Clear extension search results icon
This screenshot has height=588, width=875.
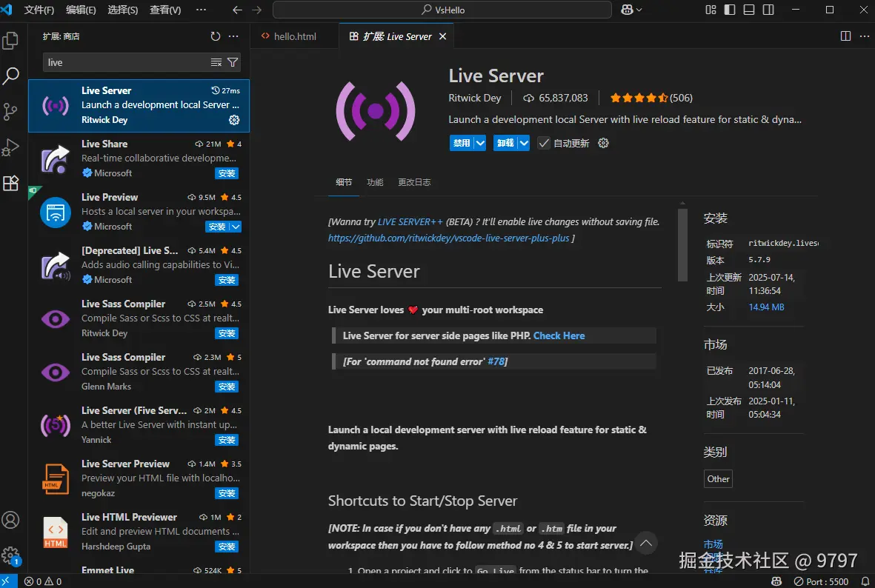click(216, 62)
